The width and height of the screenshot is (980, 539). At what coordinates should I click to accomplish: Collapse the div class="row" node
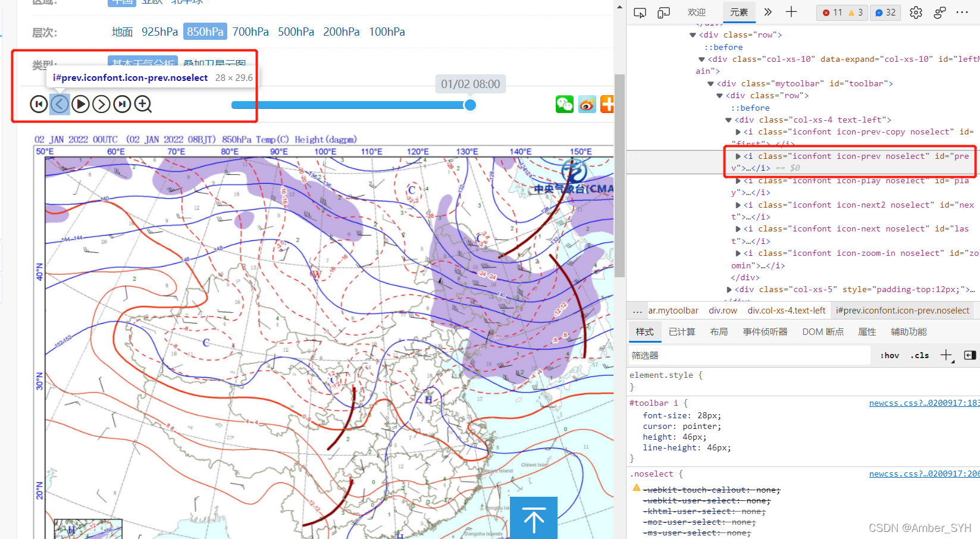693,35
